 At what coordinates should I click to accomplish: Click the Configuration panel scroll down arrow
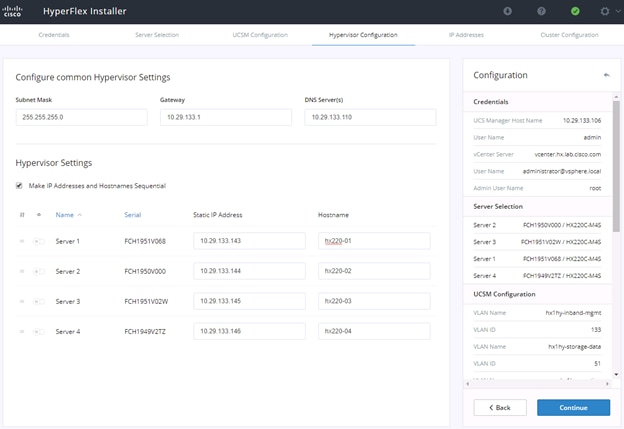[x=616, y=374]
